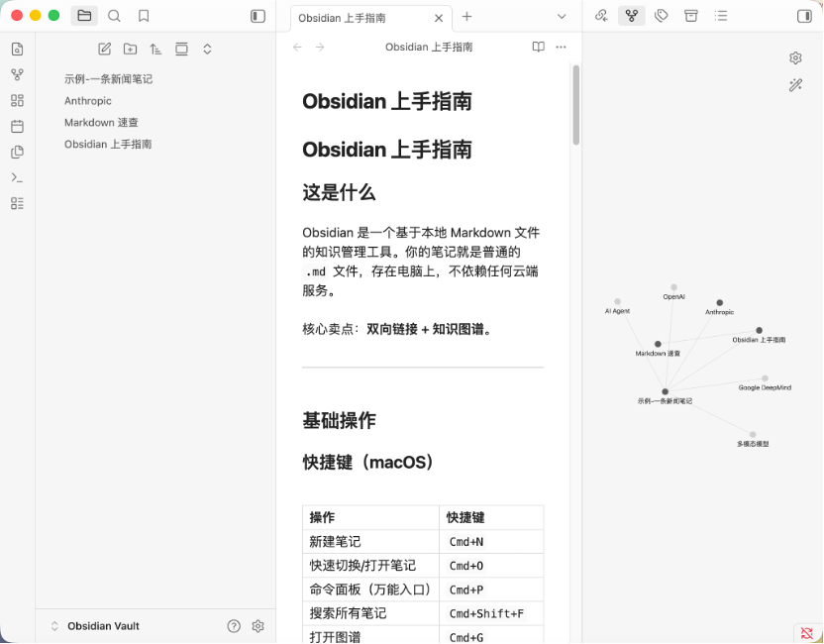Click the 多模态模型 graph node
This screenshot has width=824, height=644.
tap(753, 435)
